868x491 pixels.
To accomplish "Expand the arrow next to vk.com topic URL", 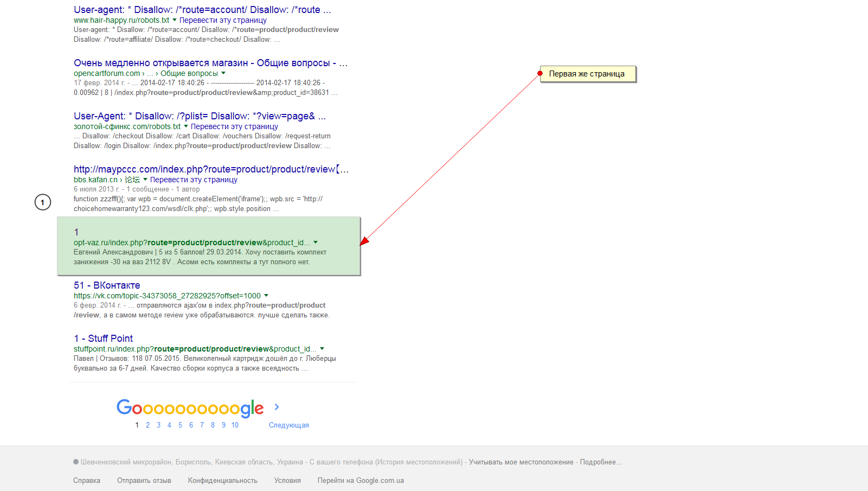I will point(266,296).
